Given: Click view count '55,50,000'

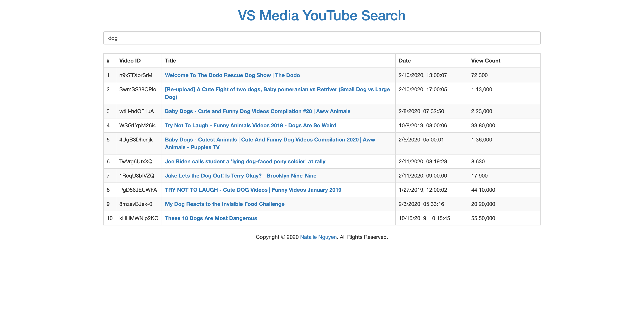Looking at the screenshot, I should click(x=483, y=218).
